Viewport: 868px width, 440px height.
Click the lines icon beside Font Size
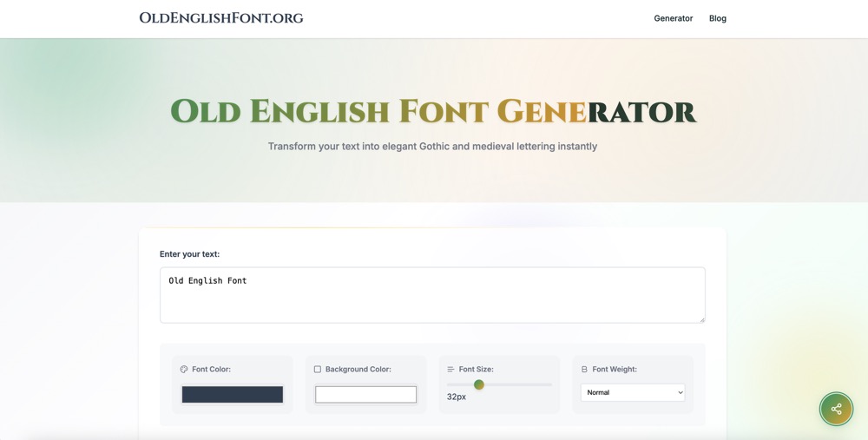point(450,370)
